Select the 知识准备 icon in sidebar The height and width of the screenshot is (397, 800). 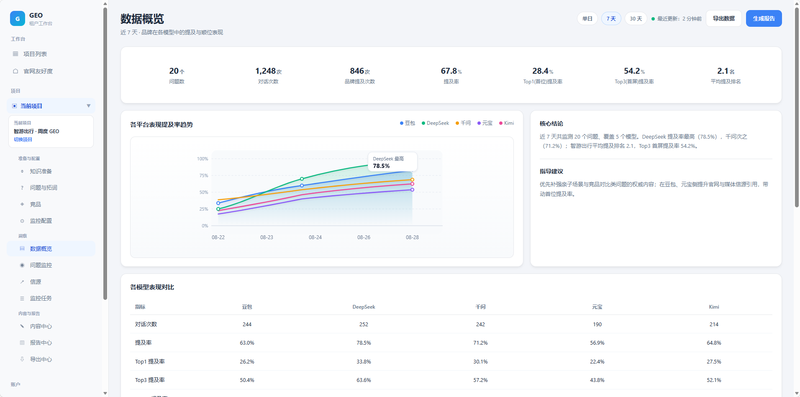point(21,171)
